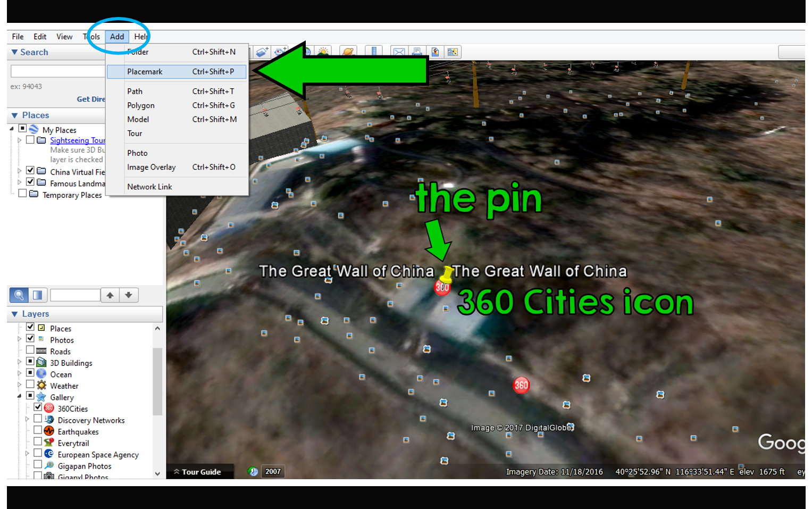
Task: Uncheck the Roads layer
Action: point(30,349)
